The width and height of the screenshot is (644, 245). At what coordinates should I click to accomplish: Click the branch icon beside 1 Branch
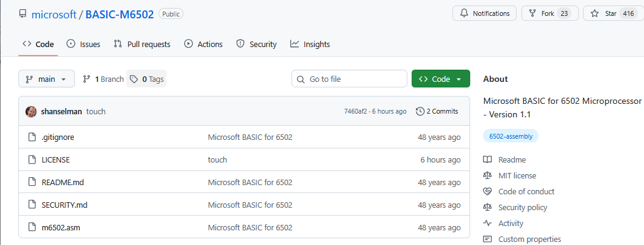click(x=87, y=79)
